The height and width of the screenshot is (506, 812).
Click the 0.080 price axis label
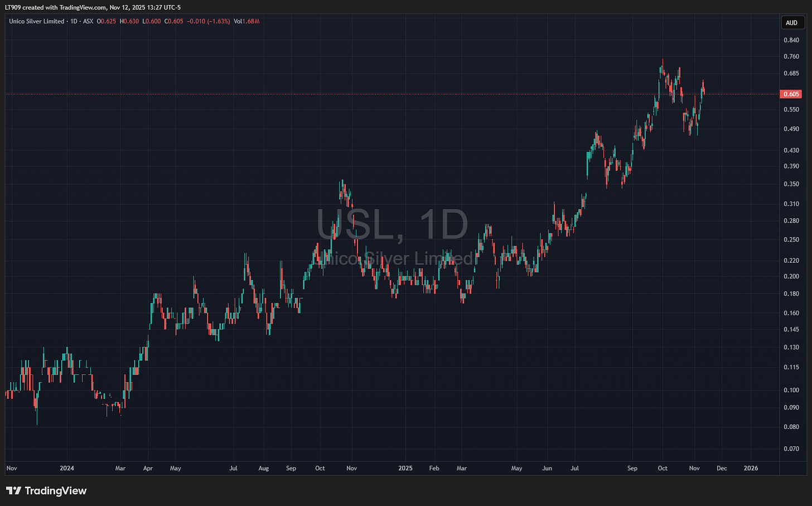[791, 427]
